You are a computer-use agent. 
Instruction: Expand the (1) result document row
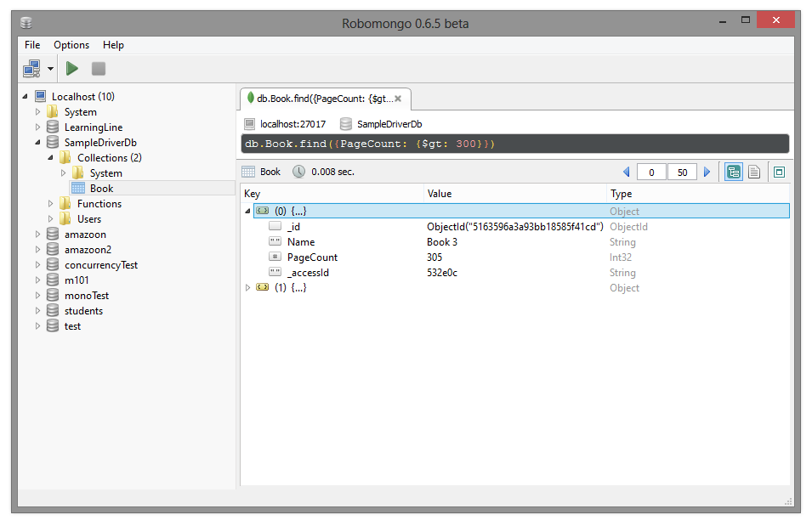(x=248, y=288)
